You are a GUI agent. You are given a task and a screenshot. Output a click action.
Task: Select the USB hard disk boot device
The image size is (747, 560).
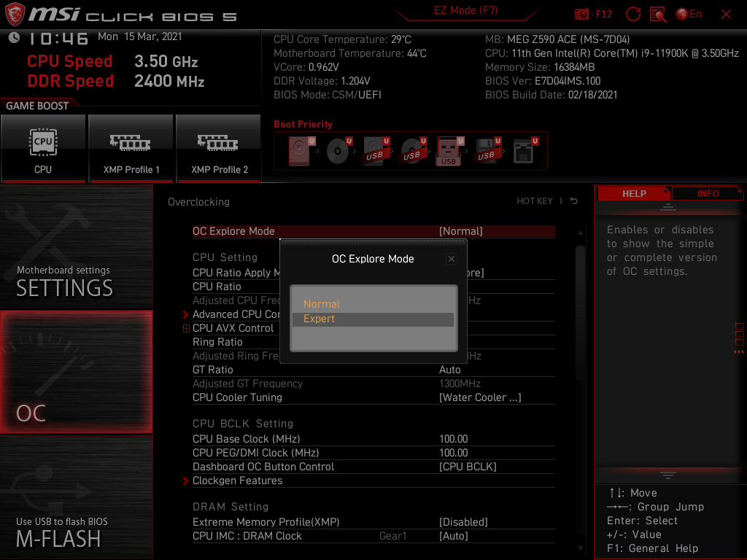376,151
